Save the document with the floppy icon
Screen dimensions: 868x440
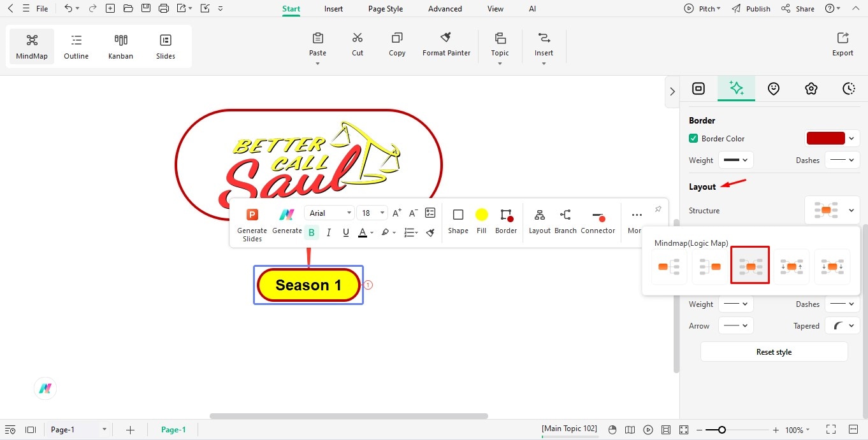coord(146,9)
